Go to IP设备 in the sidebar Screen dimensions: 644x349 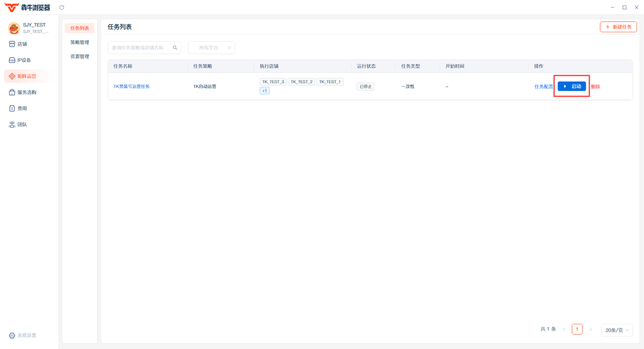click(x=24, y=60)
